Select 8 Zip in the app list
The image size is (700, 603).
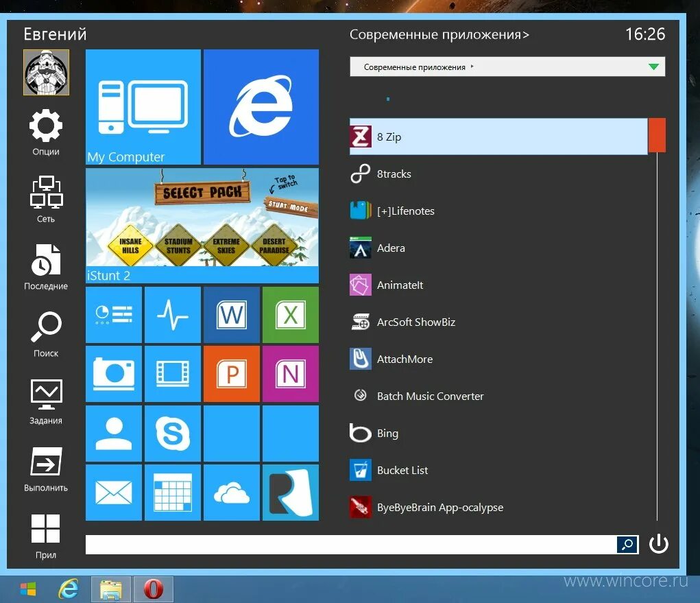pos(498,137)
